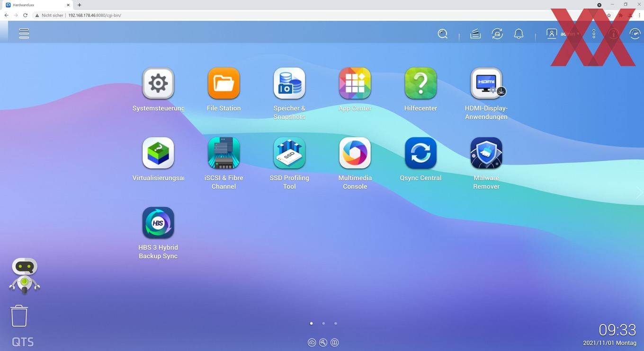This screenshot has width=644, height=351.
Task: Click the search magnifier icon
Action: 443,34
